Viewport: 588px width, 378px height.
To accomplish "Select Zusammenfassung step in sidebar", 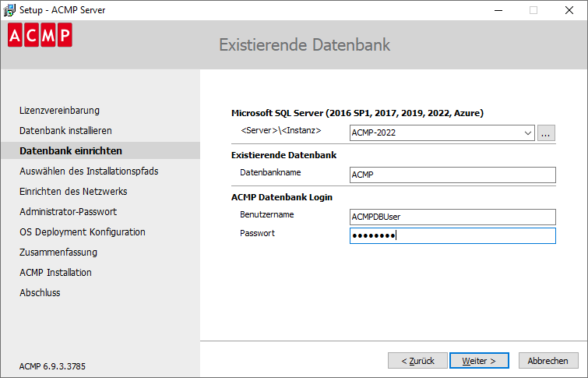I will 58,253.
